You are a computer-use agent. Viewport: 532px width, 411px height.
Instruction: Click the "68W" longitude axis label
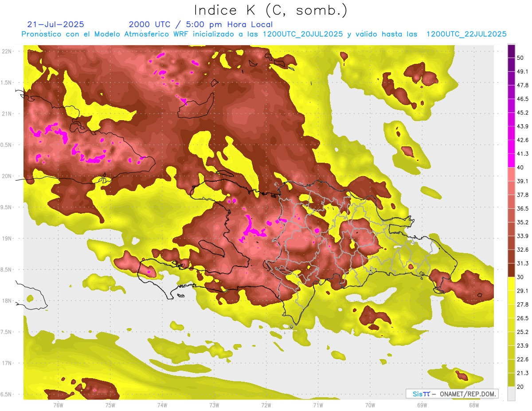point(474,405)
